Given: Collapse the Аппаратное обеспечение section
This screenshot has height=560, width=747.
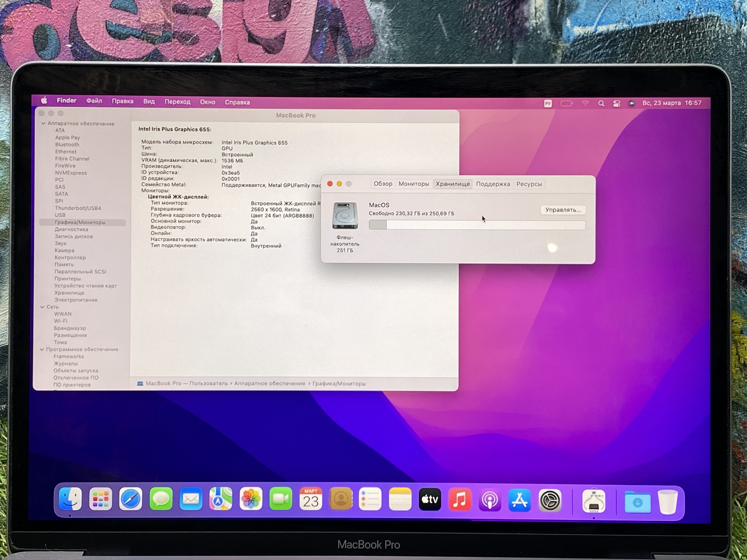Looking at the screenshot, I should pos(43,124).
